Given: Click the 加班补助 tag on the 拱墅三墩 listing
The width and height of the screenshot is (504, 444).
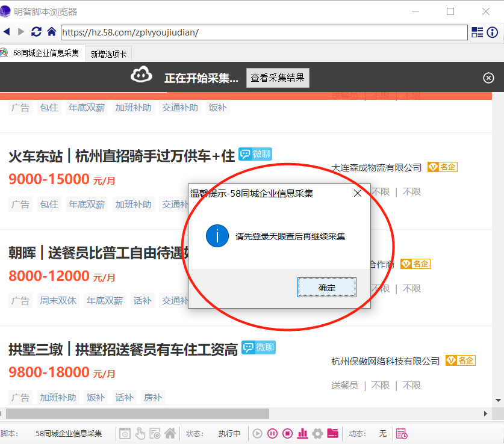Looking at the screenshot, I should pos(58,398).
